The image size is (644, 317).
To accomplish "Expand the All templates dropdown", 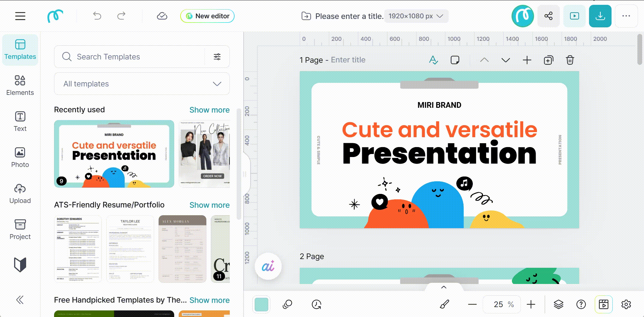I will coord(142,84).
